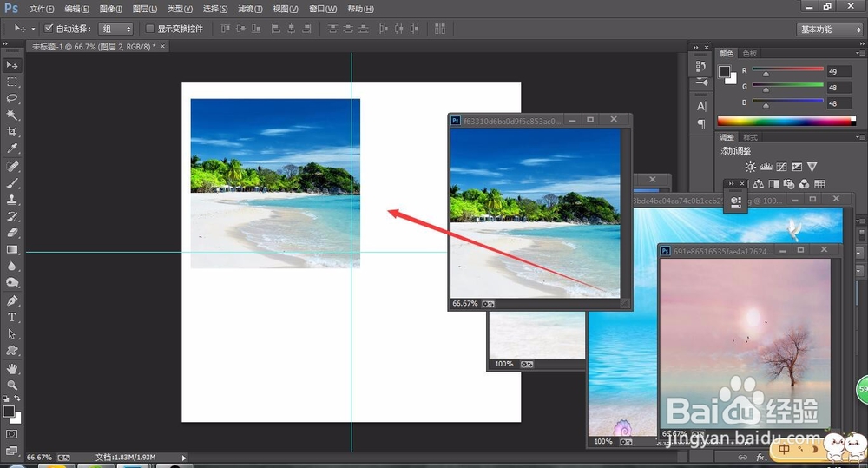Select the Healing Brush tool
The image size is (868, 468).
point(11,167)
